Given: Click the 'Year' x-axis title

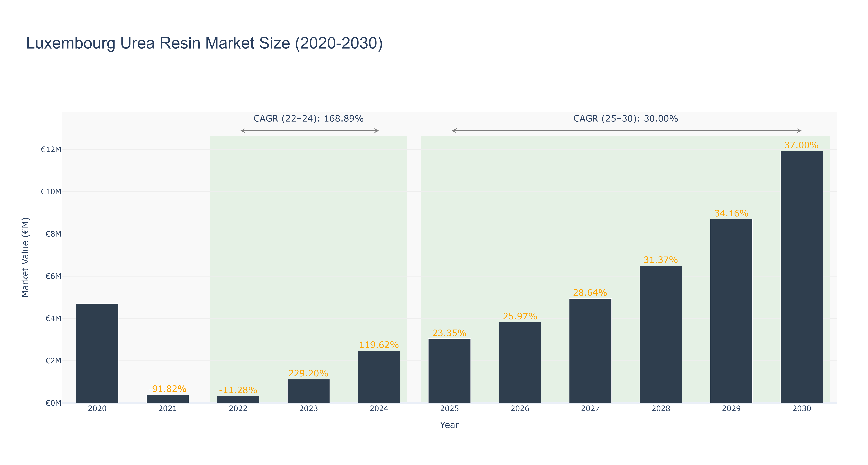Looking at the screenshot, I should [x=449, y=425].
